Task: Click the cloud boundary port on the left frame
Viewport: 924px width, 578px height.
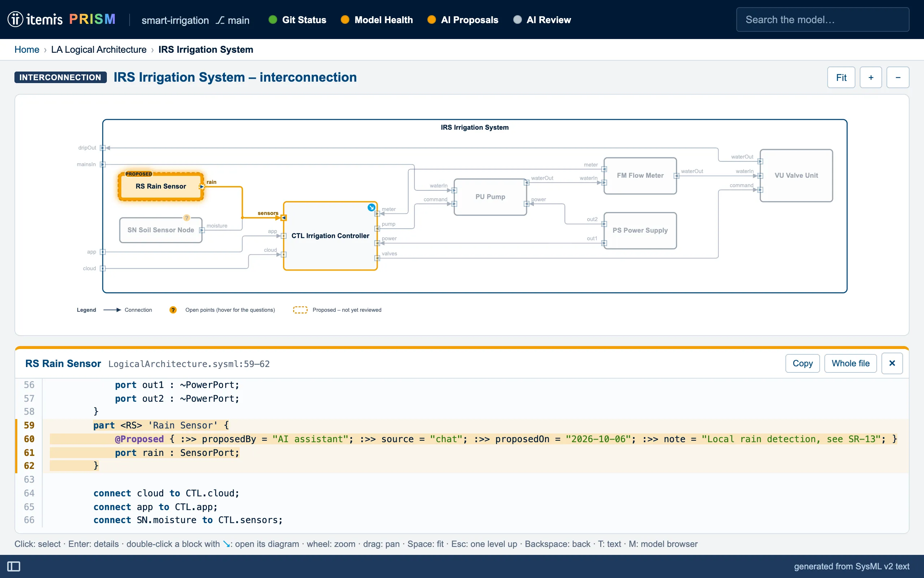Action: (103, 268)
